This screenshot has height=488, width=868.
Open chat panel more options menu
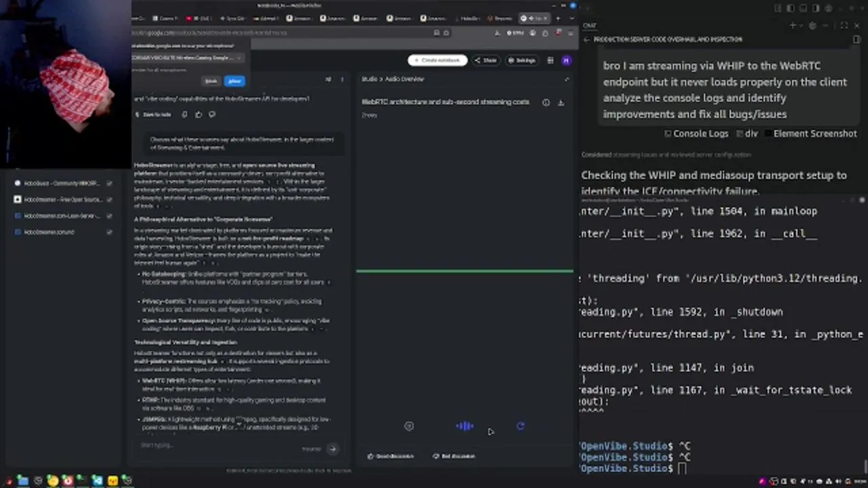342,79
